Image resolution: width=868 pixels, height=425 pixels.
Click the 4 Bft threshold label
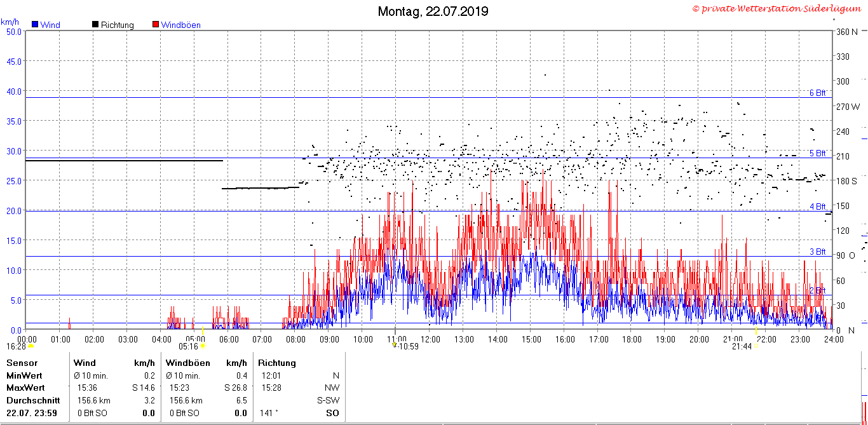point(817,206)
